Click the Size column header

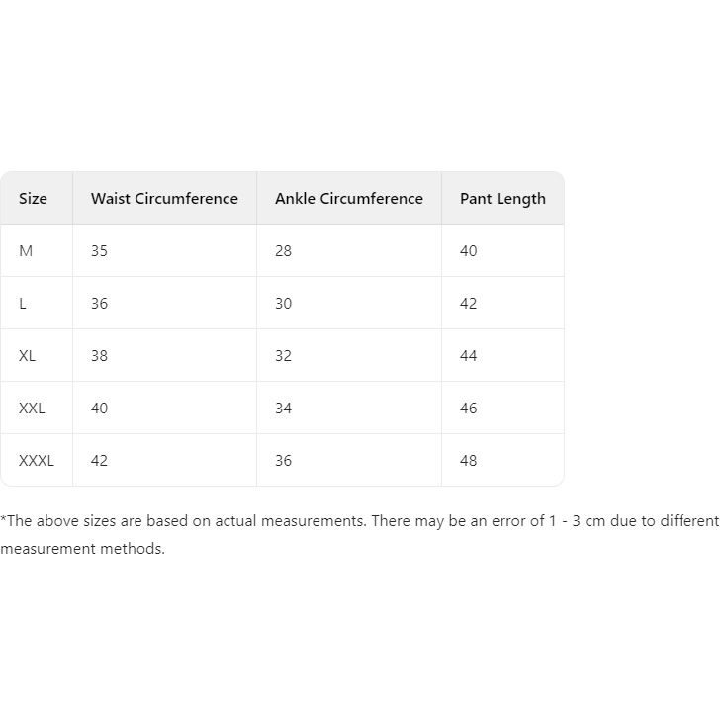(33, 199)
